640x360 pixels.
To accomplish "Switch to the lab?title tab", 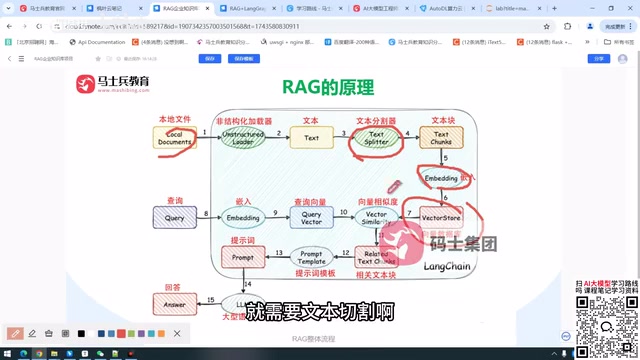I will [513, 8].
